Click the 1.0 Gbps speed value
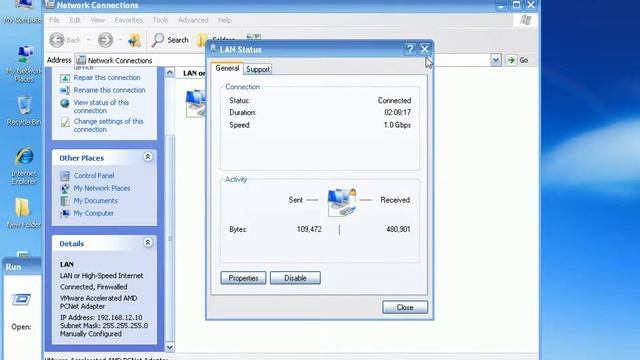The image size is (640, 360). pos(397,125)
